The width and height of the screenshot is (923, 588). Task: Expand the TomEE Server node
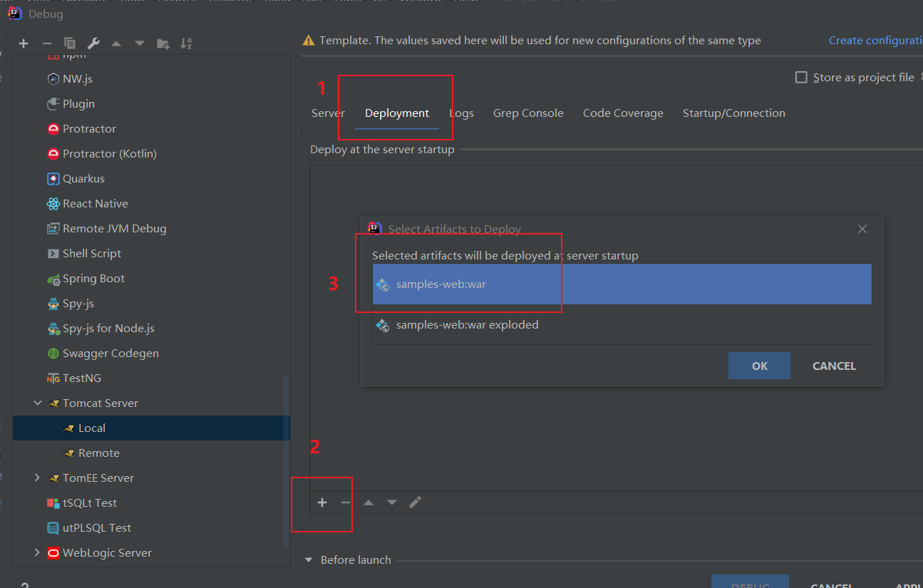tap(38, 478)
